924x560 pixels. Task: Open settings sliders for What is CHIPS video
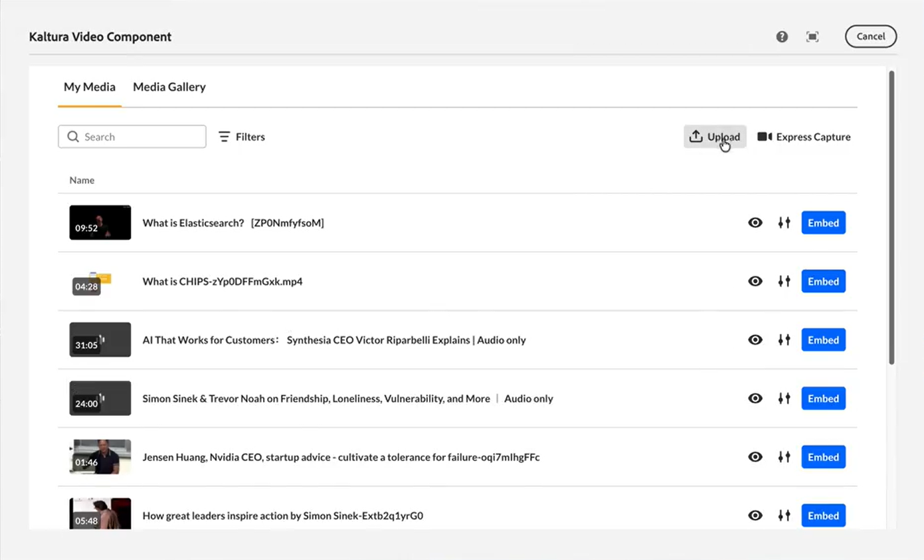click(784, 282)
